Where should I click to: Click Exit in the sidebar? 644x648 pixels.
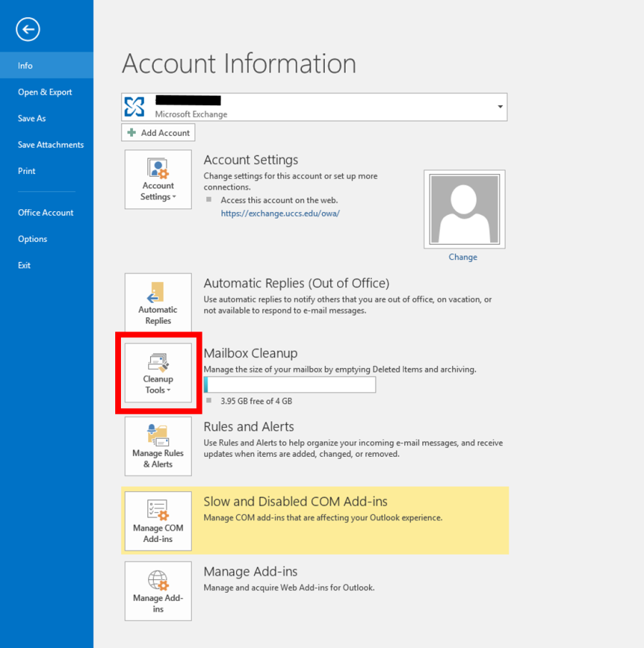click(47, 266)
